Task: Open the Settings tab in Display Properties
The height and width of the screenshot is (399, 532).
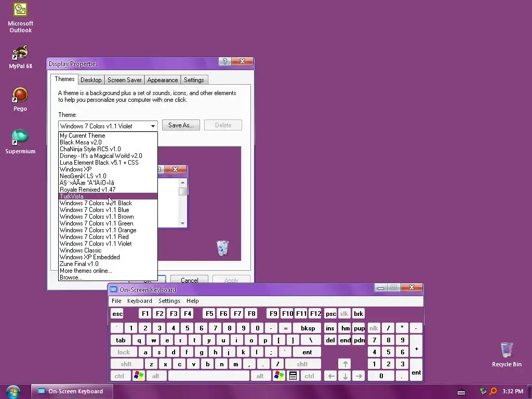Action: coord(194,79)
